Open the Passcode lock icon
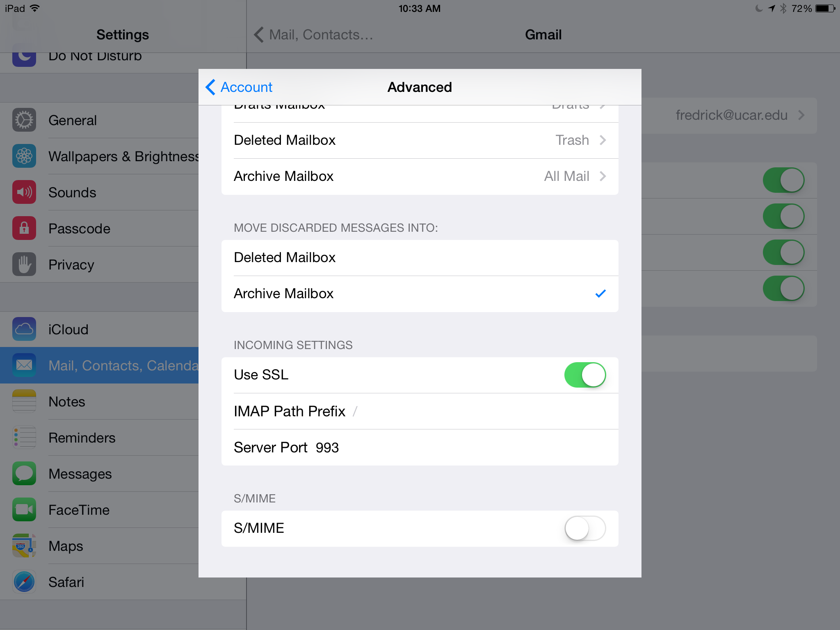Screen dimensions: 840x630 [24, 228]
